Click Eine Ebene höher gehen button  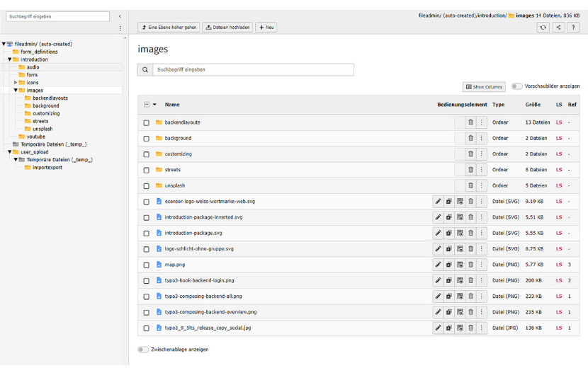click(169, 28)
